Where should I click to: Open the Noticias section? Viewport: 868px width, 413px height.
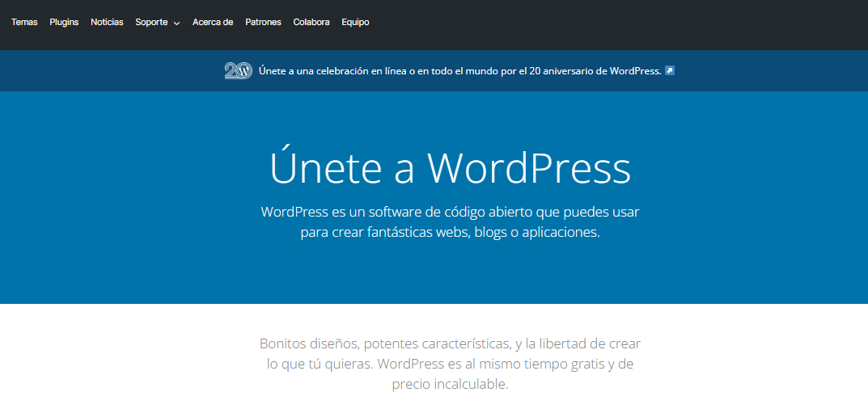(x=107, y=22)
